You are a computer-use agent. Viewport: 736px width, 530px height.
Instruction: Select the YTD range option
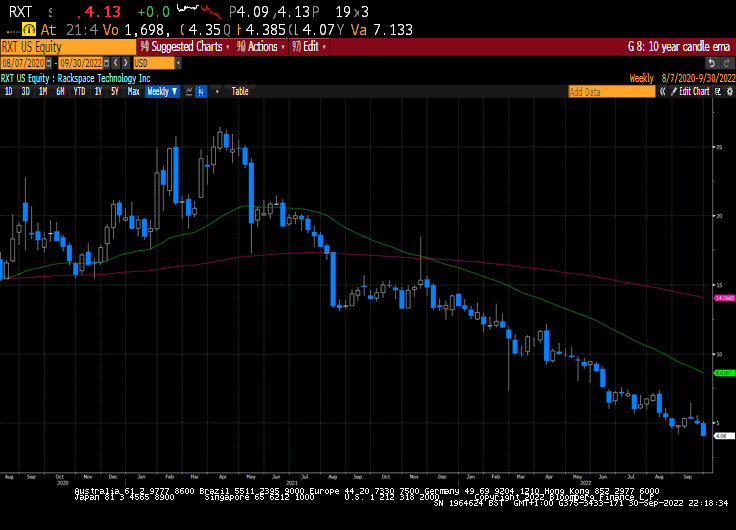[79, 91]
